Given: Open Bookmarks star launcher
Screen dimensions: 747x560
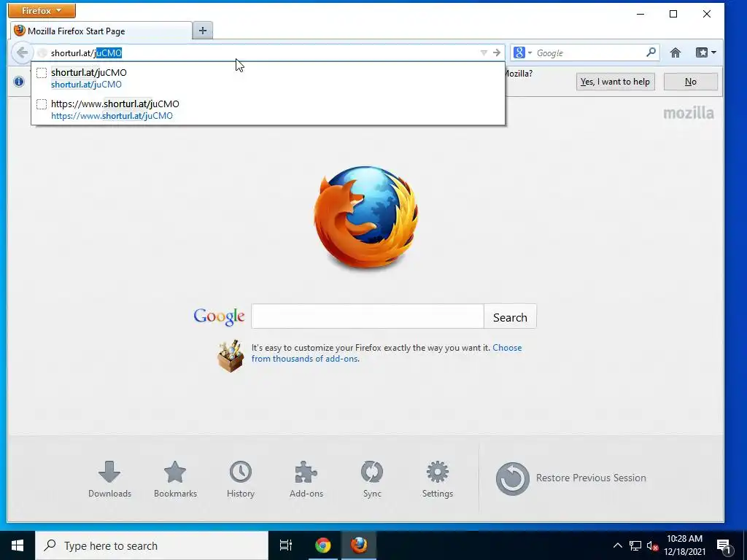Looking at the screenshot, I should pos(175,479).
